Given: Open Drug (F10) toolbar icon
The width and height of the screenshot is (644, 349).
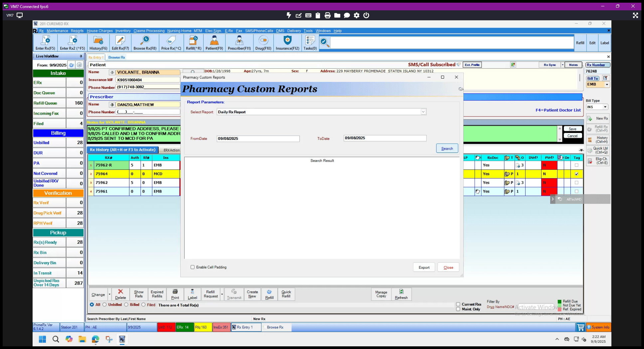Looking at the screenshot, I should point(263,43).
